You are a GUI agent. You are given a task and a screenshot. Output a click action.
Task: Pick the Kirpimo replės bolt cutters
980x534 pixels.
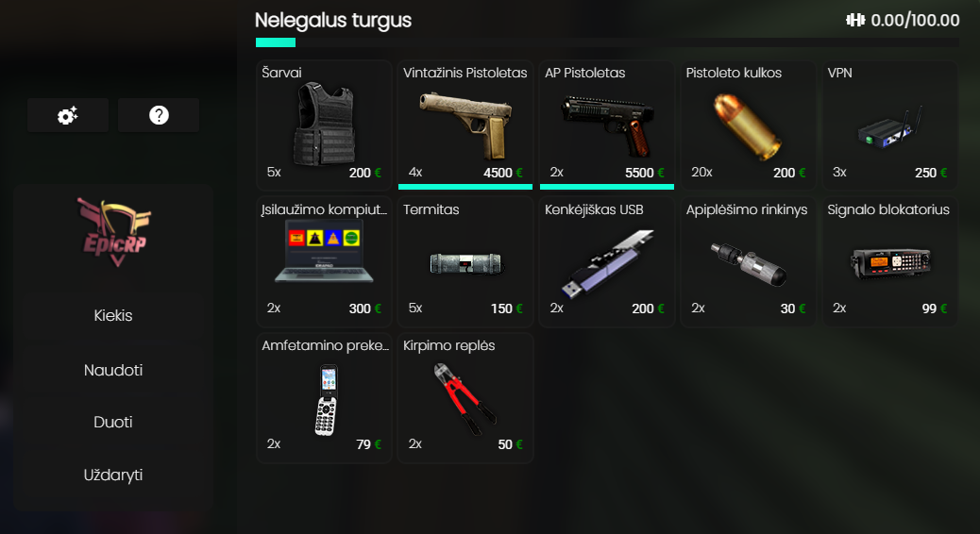465,398
